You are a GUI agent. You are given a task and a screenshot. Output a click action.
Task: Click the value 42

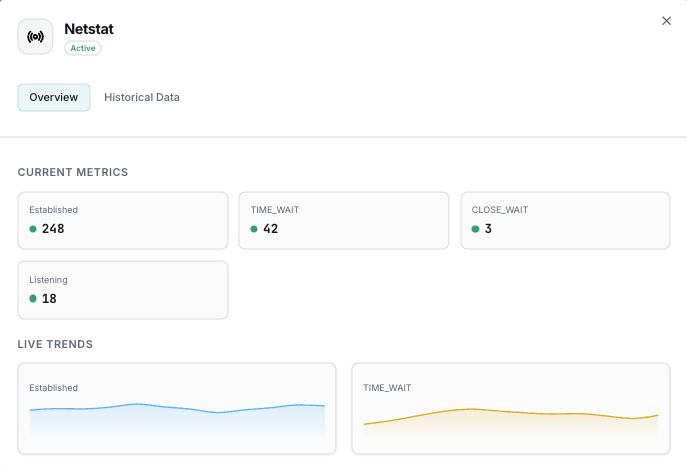click(x=271, y=229)
